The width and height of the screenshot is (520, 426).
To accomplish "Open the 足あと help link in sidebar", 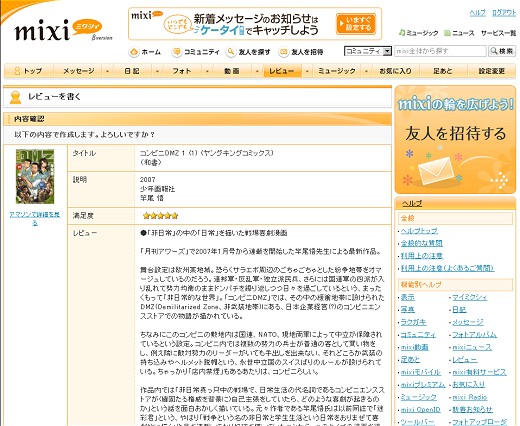I will click(x=410, y=359).
